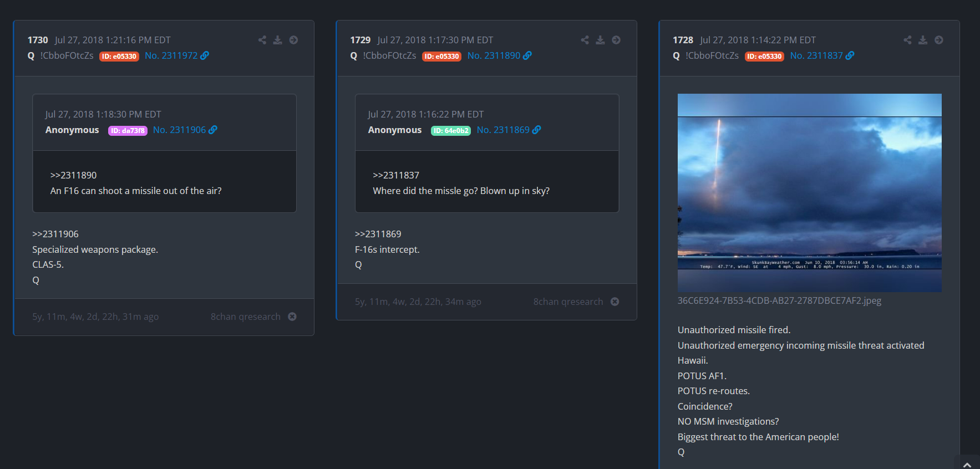Click 8chan qresearch label in post 1729

568,302
